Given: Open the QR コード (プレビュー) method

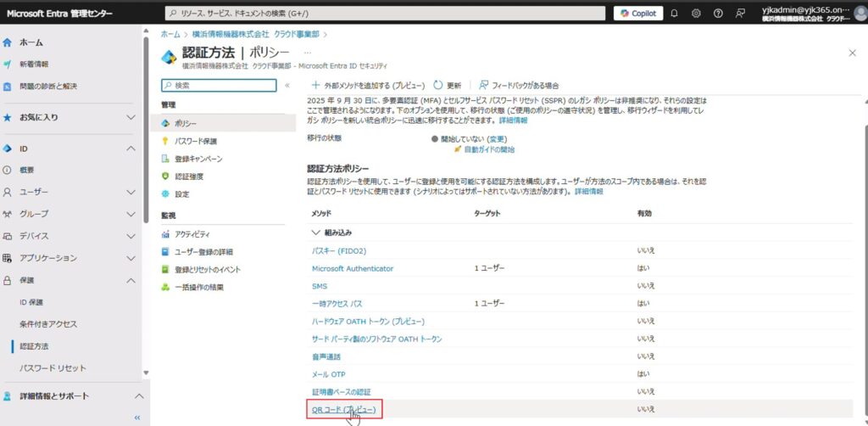Looking at the screenshot, I should [x=344, y=409].
